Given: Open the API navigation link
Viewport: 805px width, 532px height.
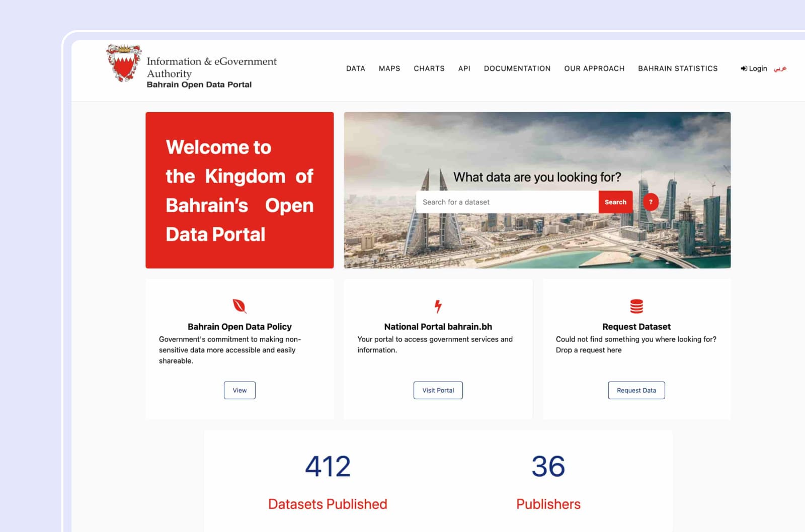Looking at the screenshot, I should (464, 68).
